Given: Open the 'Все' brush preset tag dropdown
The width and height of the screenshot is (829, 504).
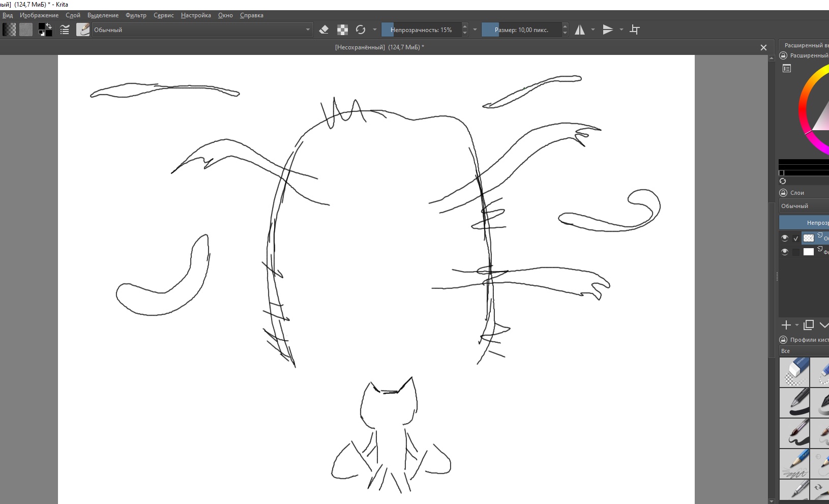Looking at the screenshot, I should tap(804, 351).
